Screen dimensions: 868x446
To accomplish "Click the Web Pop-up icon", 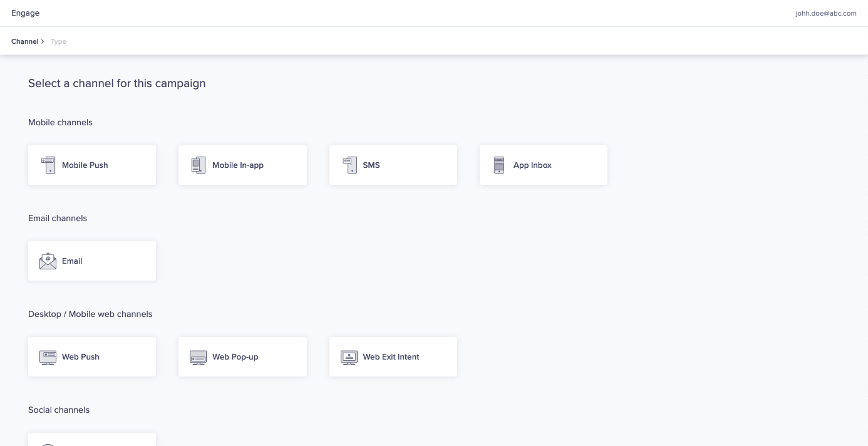I will [199, 356].
